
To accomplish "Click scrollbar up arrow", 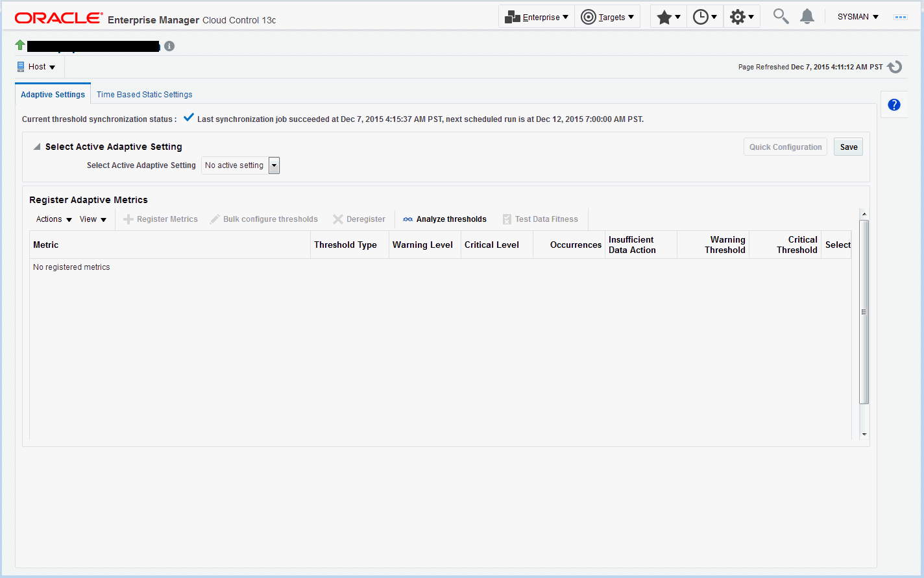I will tap(864, 214).
